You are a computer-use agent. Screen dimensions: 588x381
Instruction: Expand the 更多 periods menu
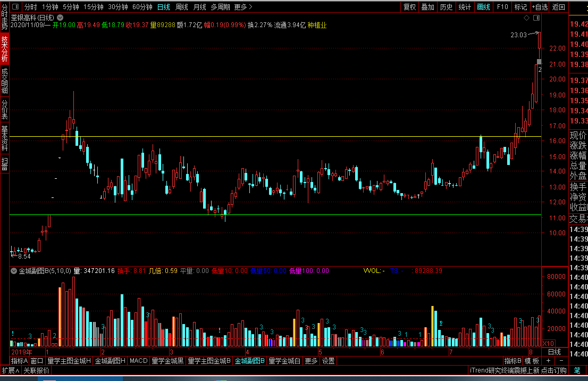243,7
